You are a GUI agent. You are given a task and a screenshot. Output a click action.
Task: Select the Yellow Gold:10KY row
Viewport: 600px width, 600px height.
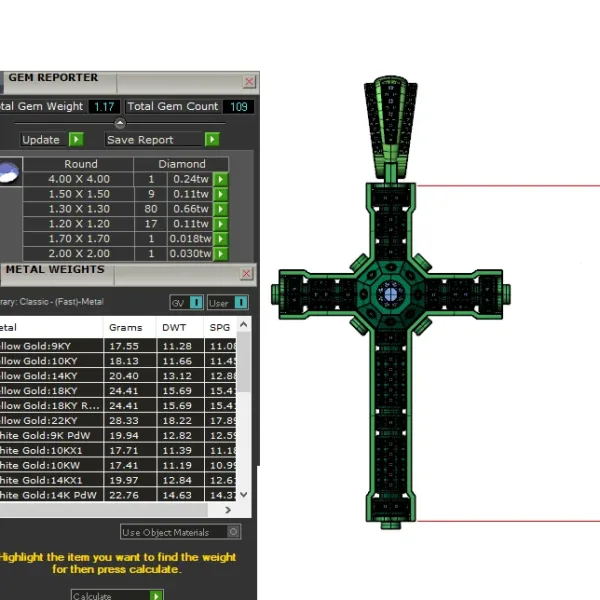[118, 361]
